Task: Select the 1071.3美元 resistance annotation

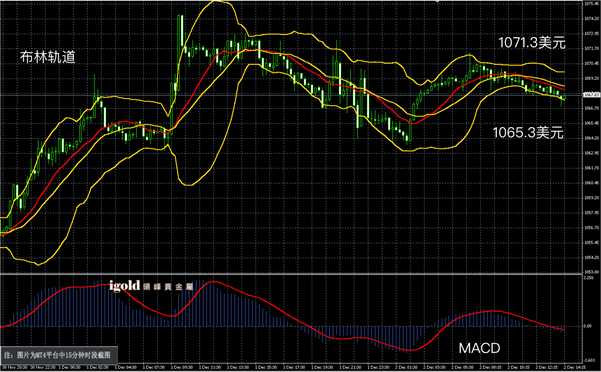Action: point(532,43)
